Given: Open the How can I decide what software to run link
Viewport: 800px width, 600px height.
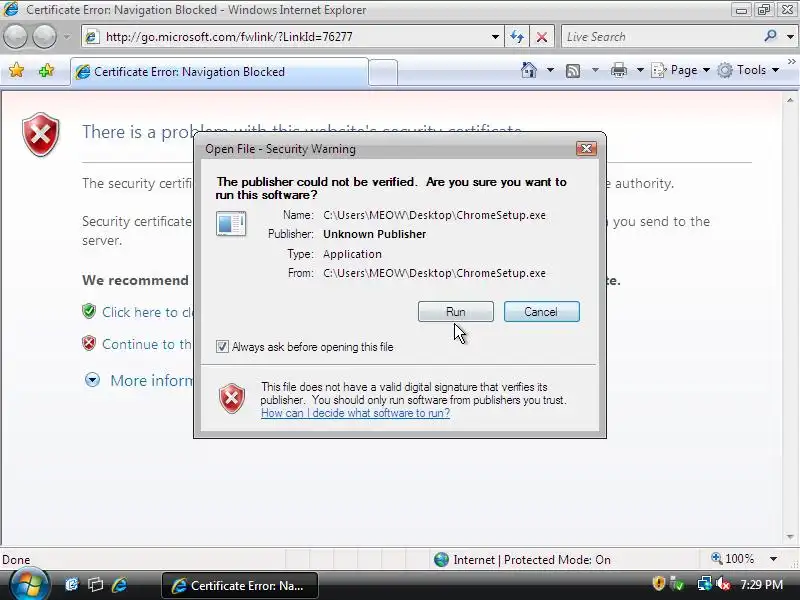Looking at the screenshot, I should [x=355, y=413].
